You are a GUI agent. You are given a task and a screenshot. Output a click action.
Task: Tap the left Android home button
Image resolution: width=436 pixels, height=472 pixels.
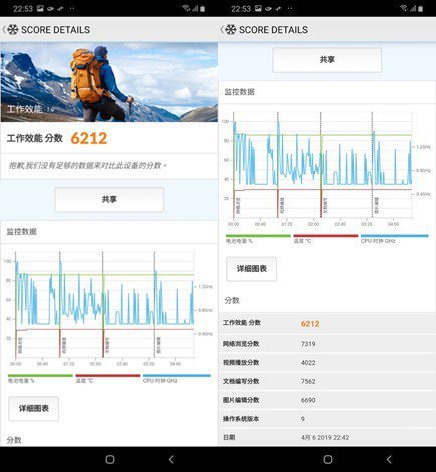pyautogui.click(x=110, y=460)
